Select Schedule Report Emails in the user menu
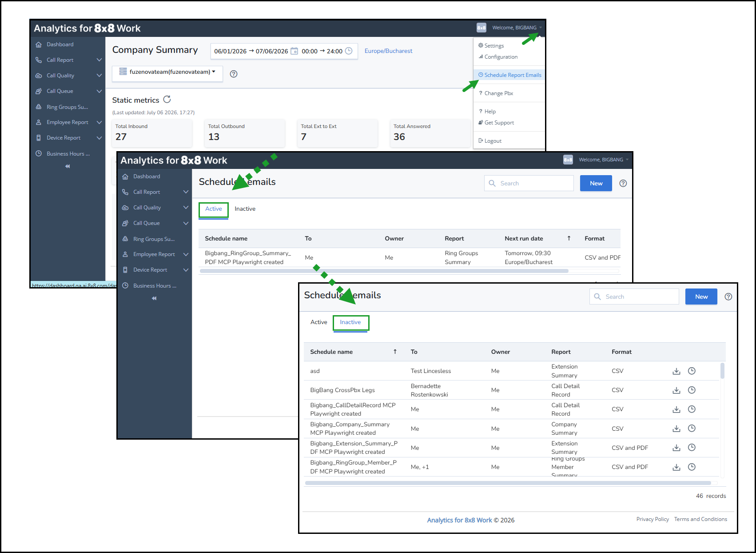The width and height of the screenshot is (756, 553). 509,75
